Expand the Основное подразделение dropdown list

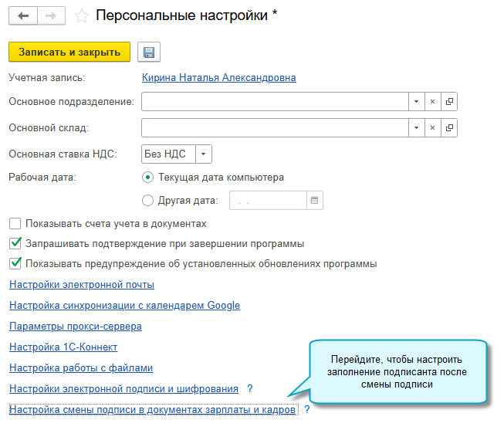click(417, 102)
